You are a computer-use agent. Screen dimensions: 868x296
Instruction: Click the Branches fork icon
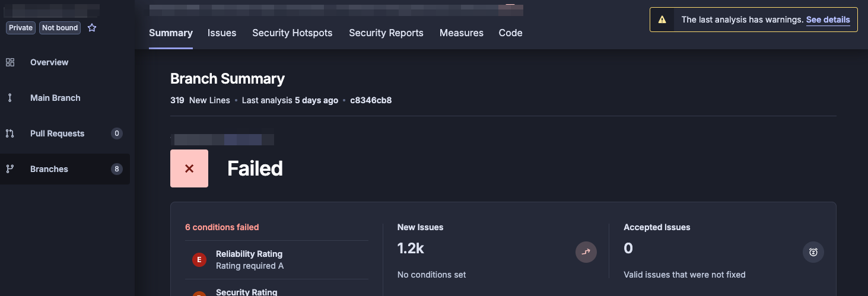click(10, 169)
